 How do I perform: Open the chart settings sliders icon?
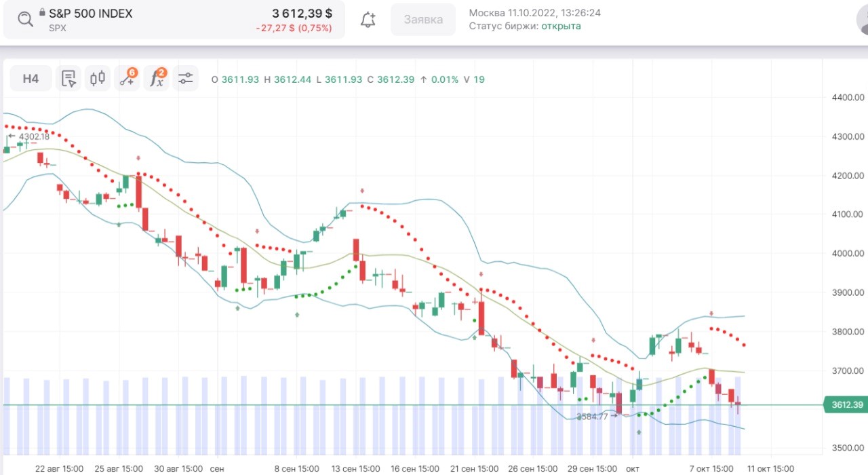click(185, 79)
